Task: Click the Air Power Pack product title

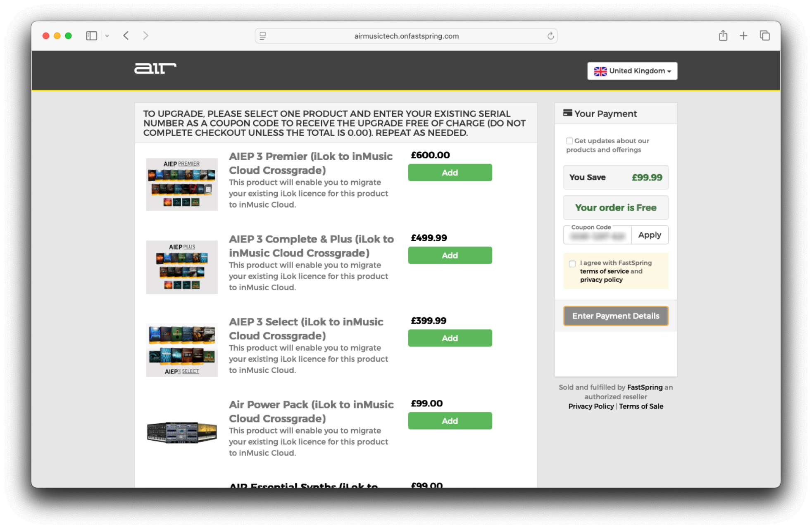Action: click(312, 412)
